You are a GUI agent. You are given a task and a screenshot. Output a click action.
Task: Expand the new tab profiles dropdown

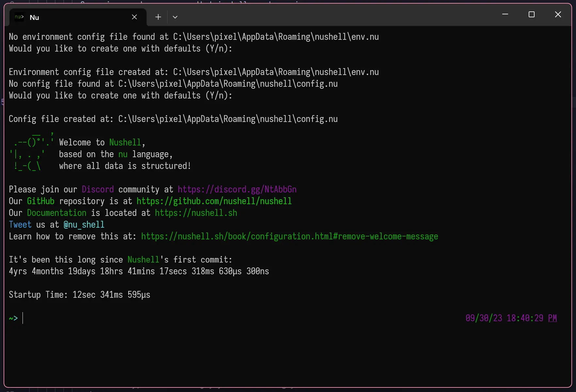[175, 17]
